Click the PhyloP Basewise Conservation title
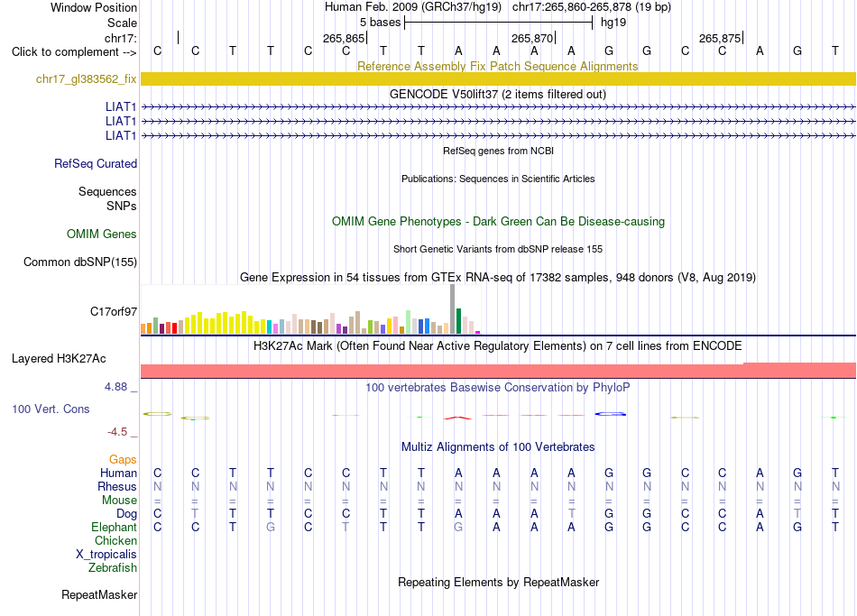The height and width of the screenshot is (616, 857). coord(498,388)
